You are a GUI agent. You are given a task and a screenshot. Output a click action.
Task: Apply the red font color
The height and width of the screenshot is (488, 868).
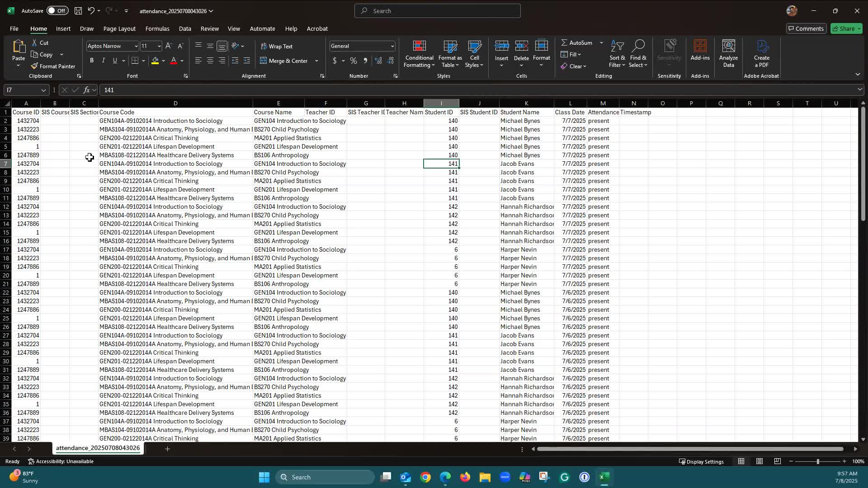point(174,61)
